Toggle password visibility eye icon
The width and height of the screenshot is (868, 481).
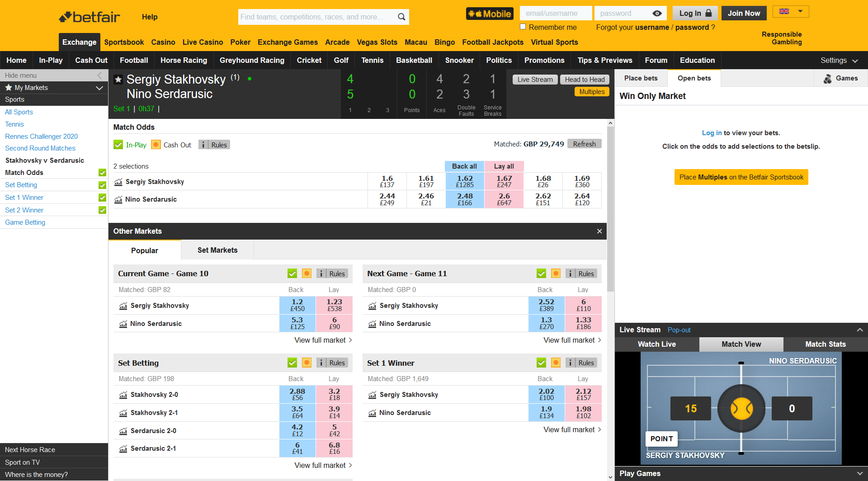tap(657, 14)
